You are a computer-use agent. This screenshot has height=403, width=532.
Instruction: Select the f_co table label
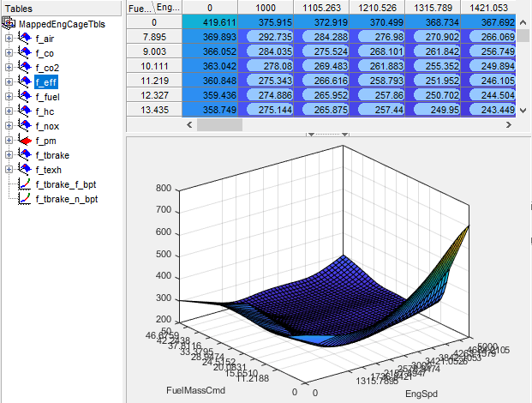tap(45, 53)
